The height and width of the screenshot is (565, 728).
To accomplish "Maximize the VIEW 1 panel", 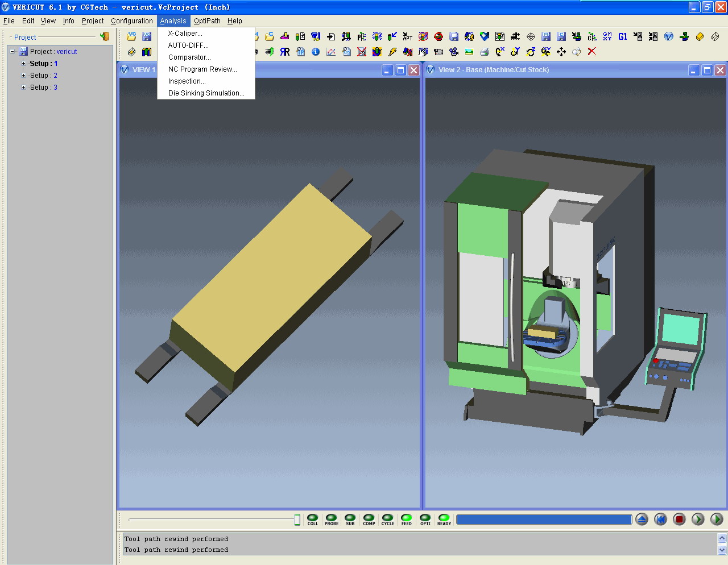I will coord(400,70).
